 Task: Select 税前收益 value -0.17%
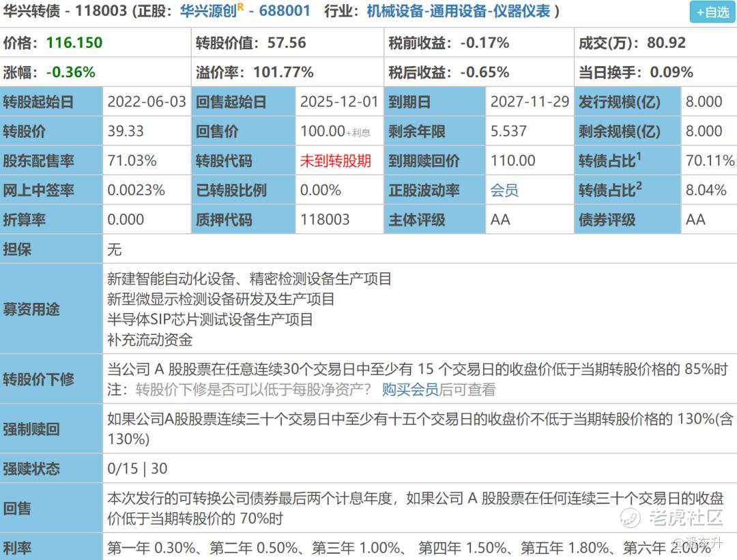(x=485, y=43)
